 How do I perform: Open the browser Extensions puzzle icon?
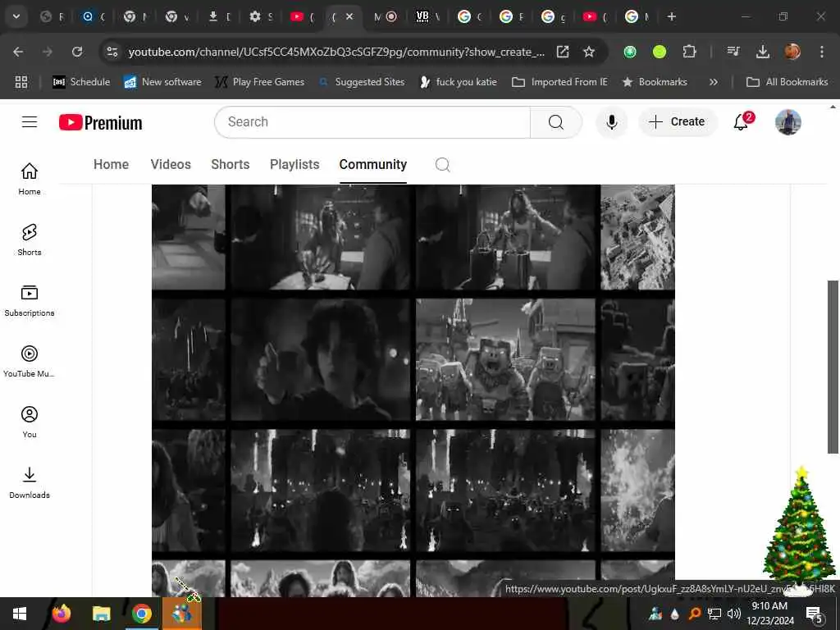(x=689, y=52)
